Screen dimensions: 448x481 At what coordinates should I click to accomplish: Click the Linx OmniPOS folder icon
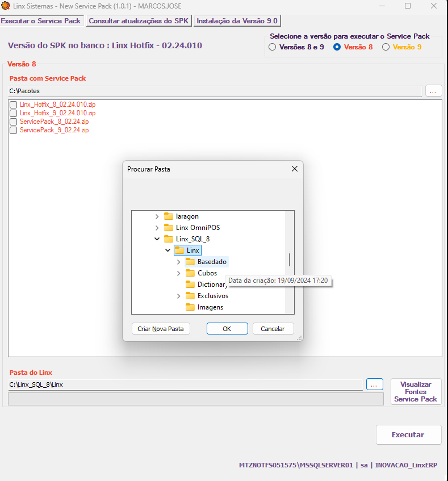coord(168,228)
